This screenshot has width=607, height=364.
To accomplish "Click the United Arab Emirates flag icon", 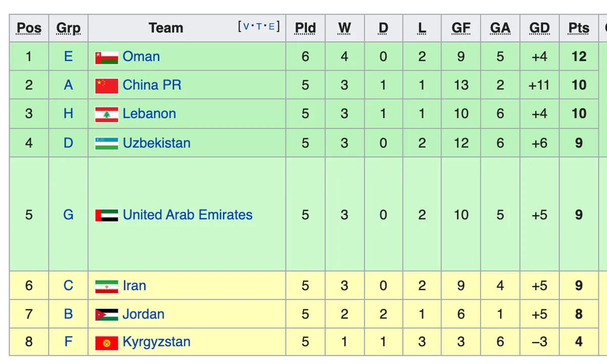I will click(x=107, y=215).
